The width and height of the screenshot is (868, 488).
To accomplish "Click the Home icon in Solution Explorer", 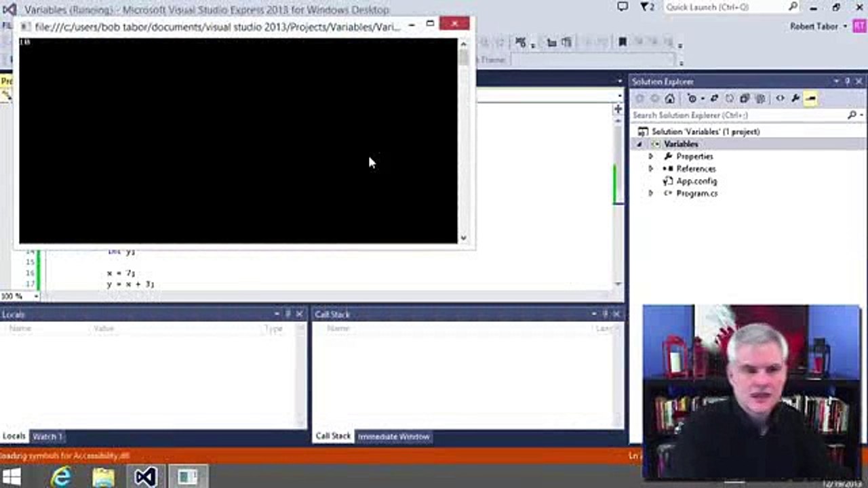I will [x=669, y=99].
